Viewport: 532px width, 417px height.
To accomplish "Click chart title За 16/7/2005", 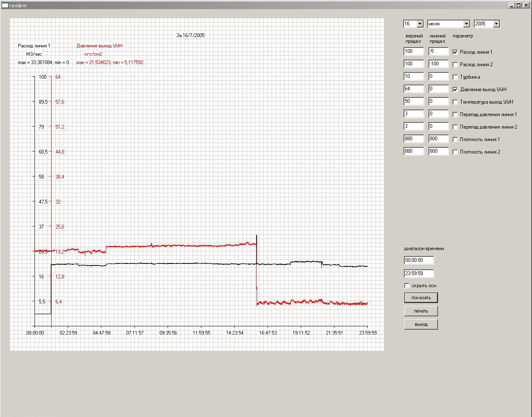I will [190, 35].
